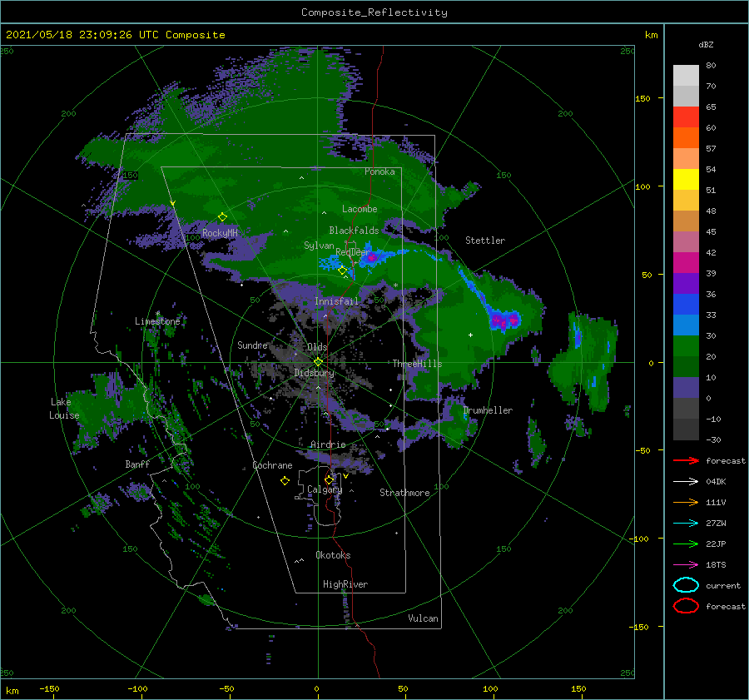The height and width of the screenshot is (700, 749).
Task: Click the white plus marker east of ThreeHills
Action: click(x=470, y=335)
